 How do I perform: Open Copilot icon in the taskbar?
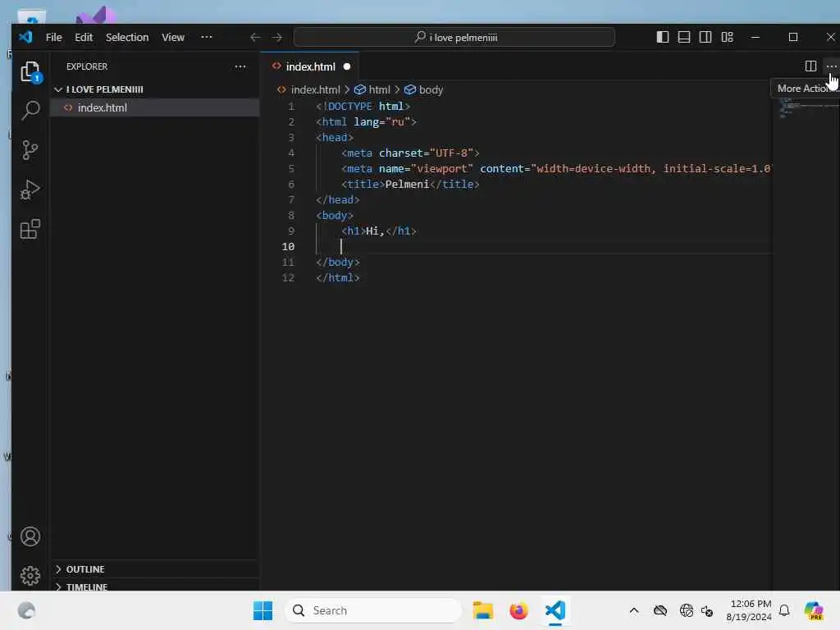coord(813,610)
